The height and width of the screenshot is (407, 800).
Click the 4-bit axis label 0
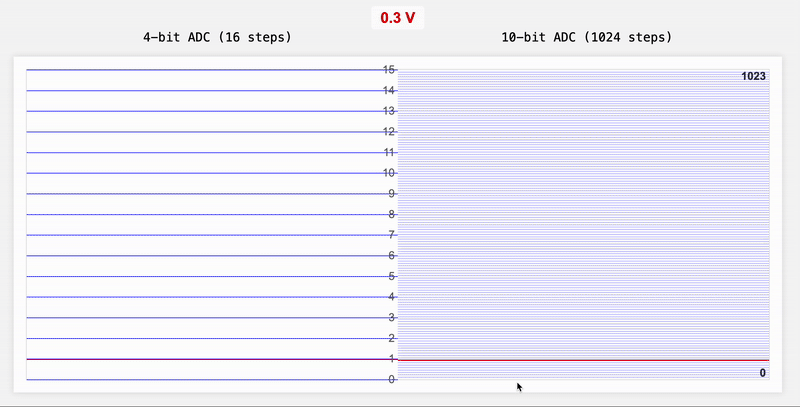[x=392, y=379]
